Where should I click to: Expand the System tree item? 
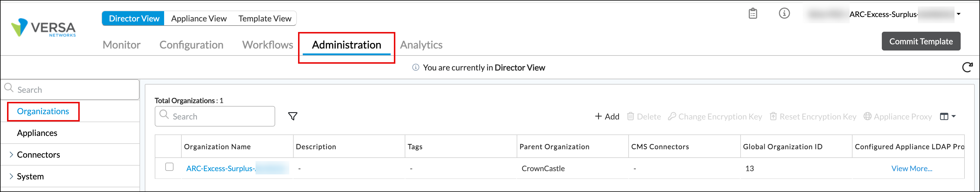click(x=11, y=176)
